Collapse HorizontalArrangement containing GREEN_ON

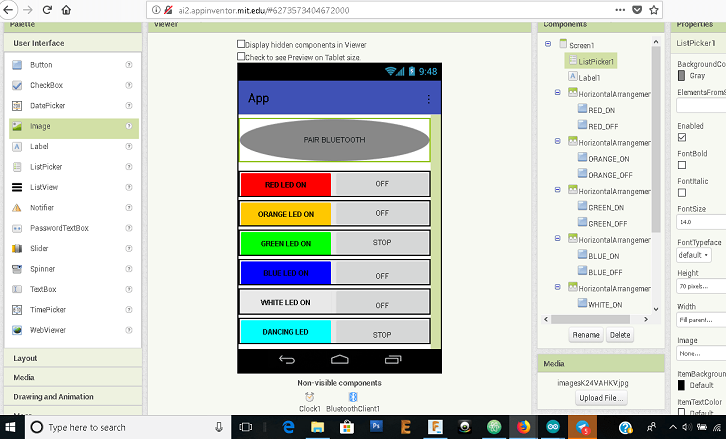[x=557, y=190]
